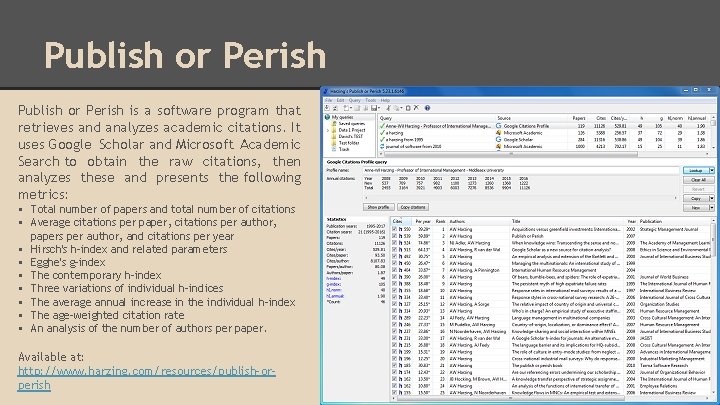
Task: Open the Copy toolbar icon dropdown arrow
Action: point(401,108)
